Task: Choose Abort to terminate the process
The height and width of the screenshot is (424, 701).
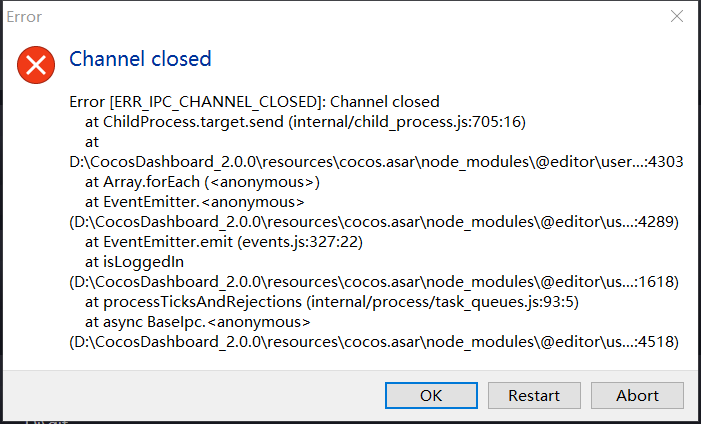Action: pos(637,395)
